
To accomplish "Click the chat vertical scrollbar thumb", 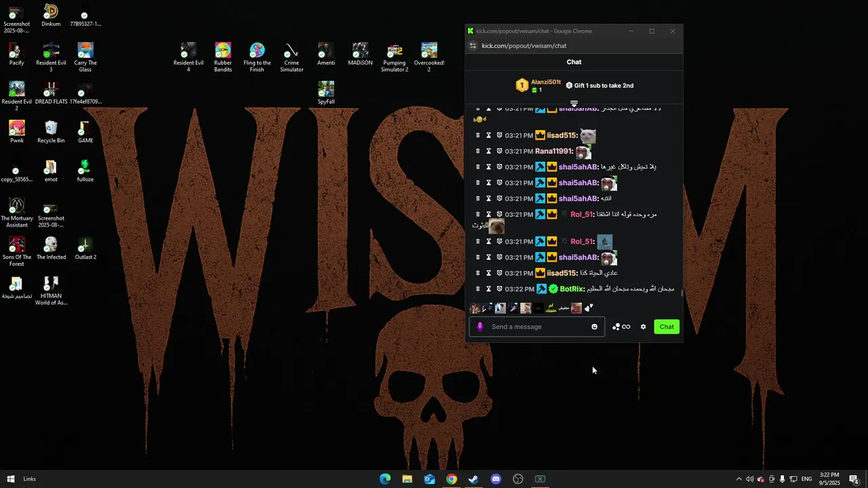I will click(x=682, y=293).
